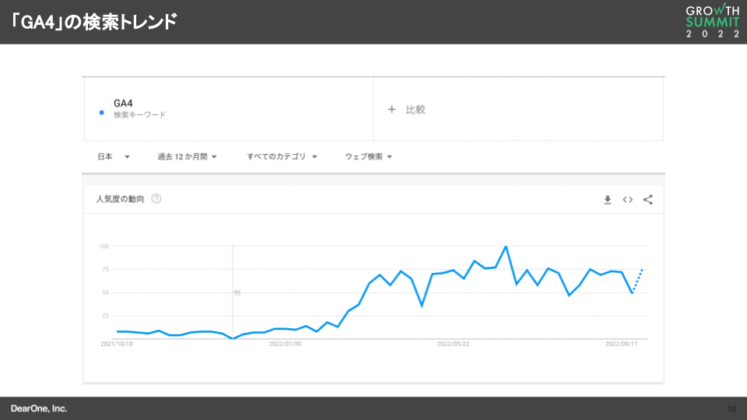
Task: Open the help icon beside 人気度の動向
Action: [x=156, y=199]
